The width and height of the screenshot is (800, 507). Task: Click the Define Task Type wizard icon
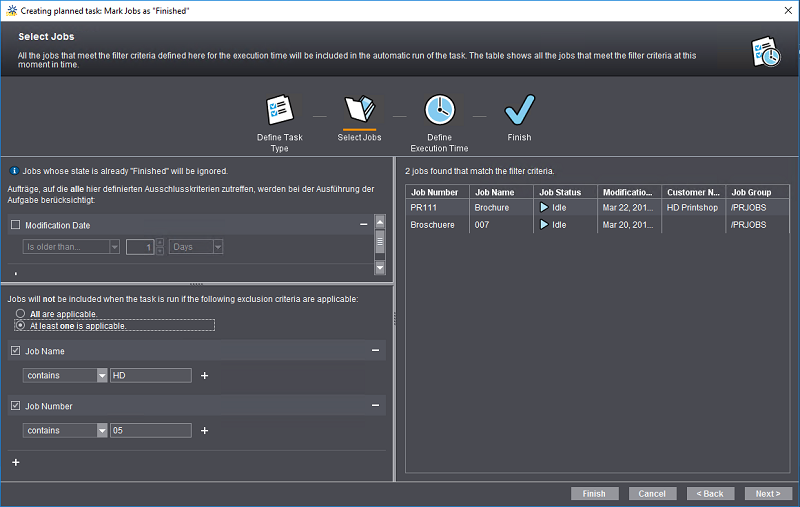(279, 110)
